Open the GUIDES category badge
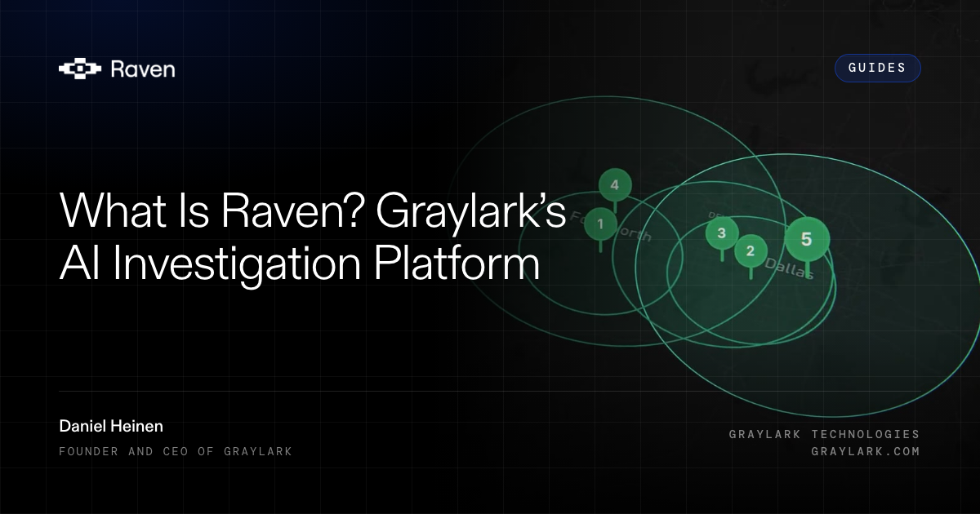This screenshot has width=980, height=514. [877, 68]
